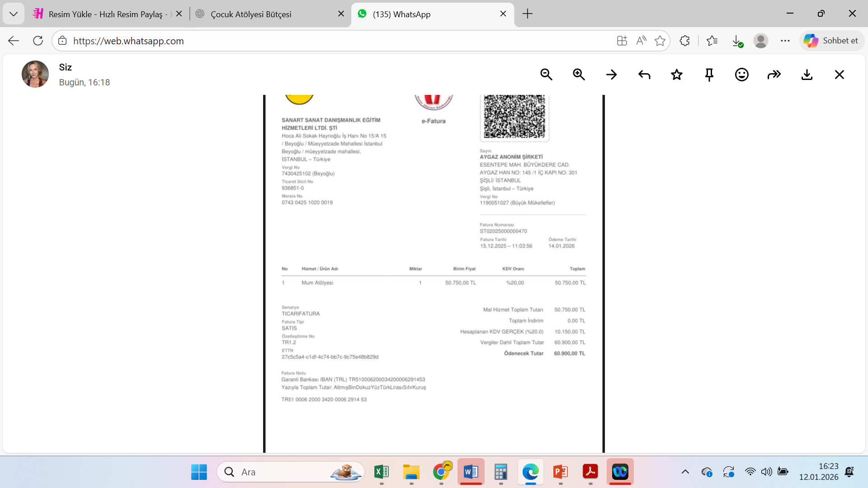The image size is (868, 488).
Task: Open Edge Settings and more menu
Action: 785,41
